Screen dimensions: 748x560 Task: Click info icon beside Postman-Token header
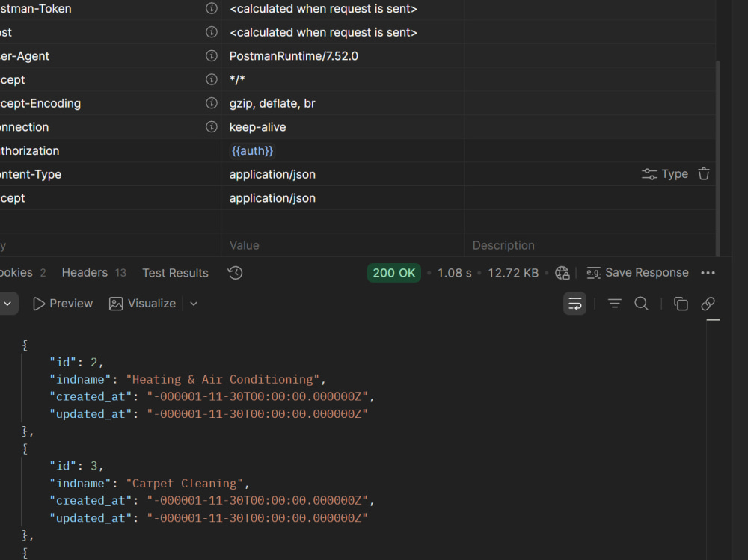(212, 8)
